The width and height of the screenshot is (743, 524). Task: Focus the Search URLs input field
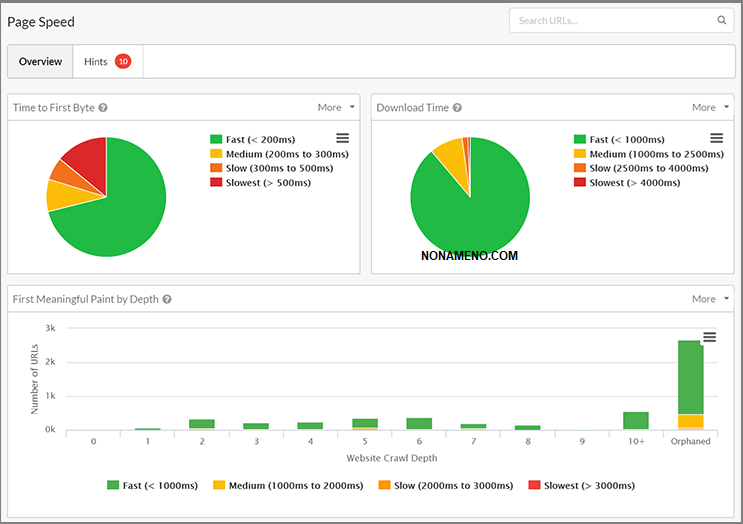click(612, 20)
